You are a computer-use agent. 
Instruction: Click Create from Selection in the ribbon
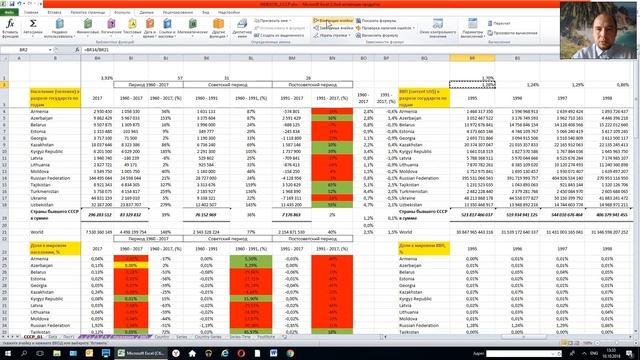pyautogui.click(x=279, y=36)
